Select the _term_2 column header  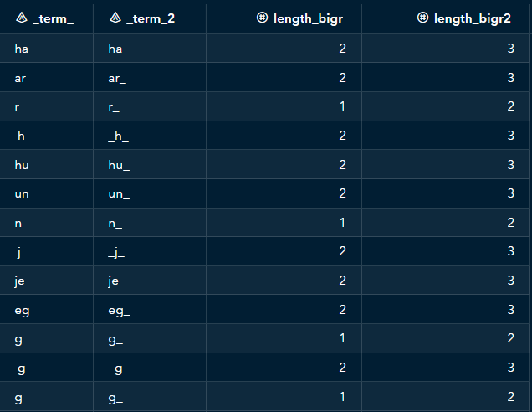pos(151,18)
